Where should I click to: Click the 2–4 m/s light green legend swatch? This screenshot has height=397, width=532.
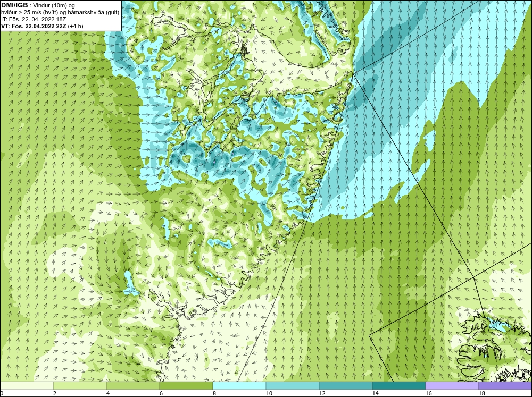pyautogui.click(x=80, y=386)
